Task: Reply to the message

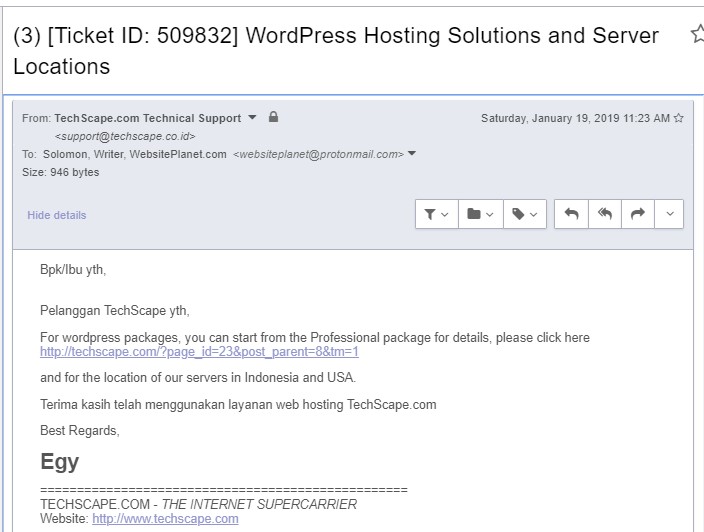Action: [571, 214]
